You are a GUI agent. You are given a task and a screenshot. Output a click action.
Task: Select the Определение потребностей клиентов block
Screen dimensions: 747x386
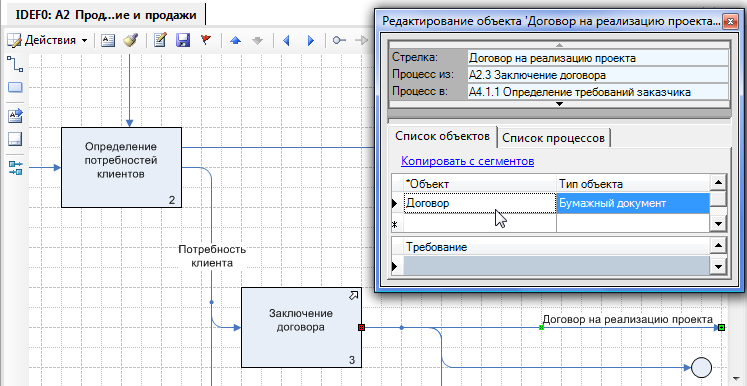tap(121, 167)
